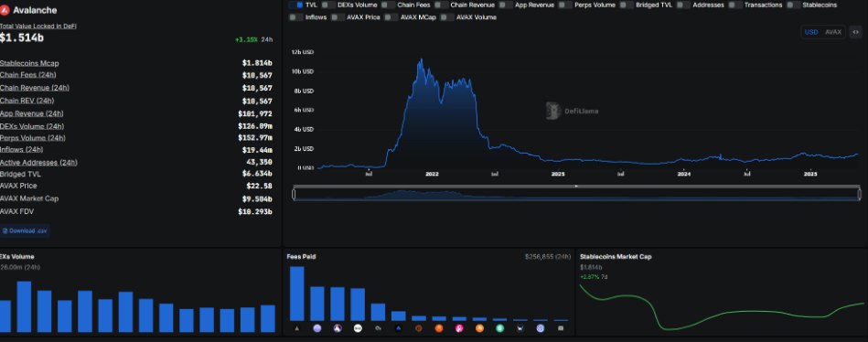
Task: Open Chain Revenue (24h) details
Action: (x=35, y=88)
